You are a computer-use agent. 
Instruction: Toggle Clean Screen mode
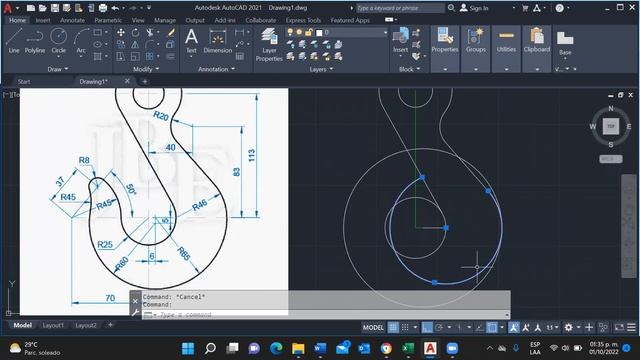(x=619, y=327)
